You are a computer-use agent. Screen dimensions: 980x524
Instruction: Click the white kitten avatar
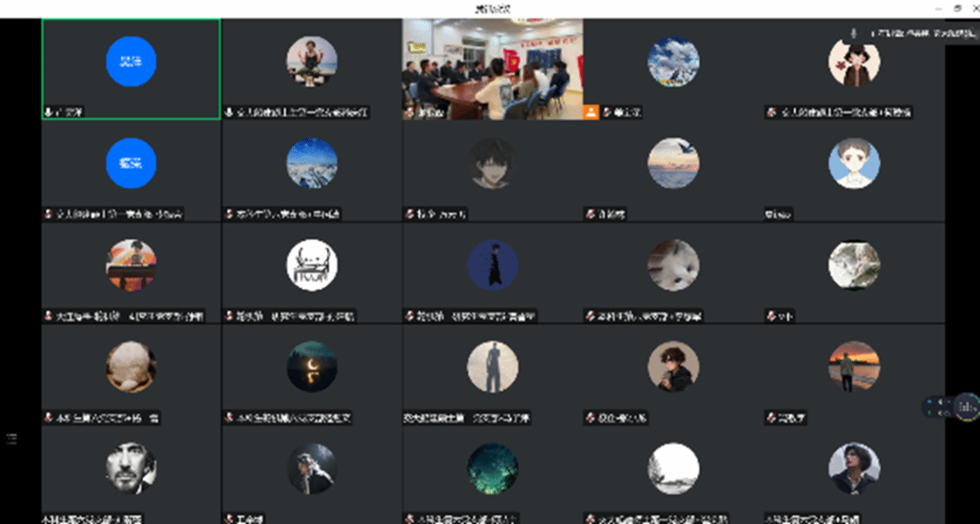coord(672,265)
